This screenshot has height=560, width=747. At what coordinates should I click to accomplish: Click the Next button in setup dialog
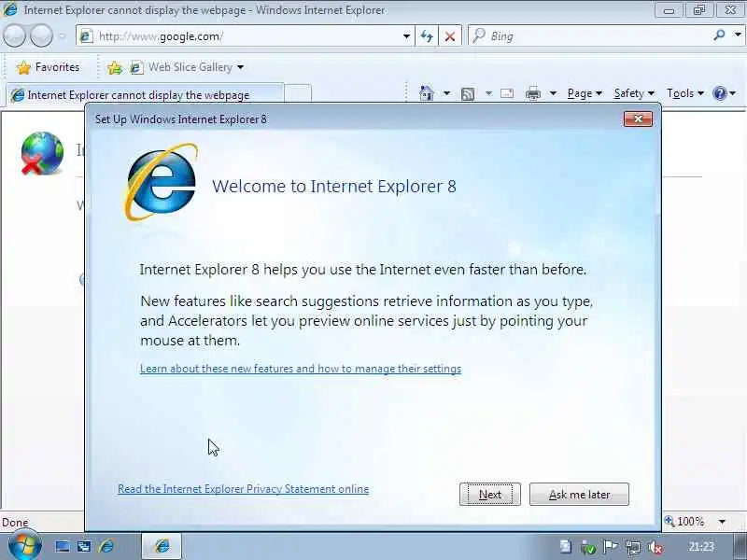[x=489, y=495]
